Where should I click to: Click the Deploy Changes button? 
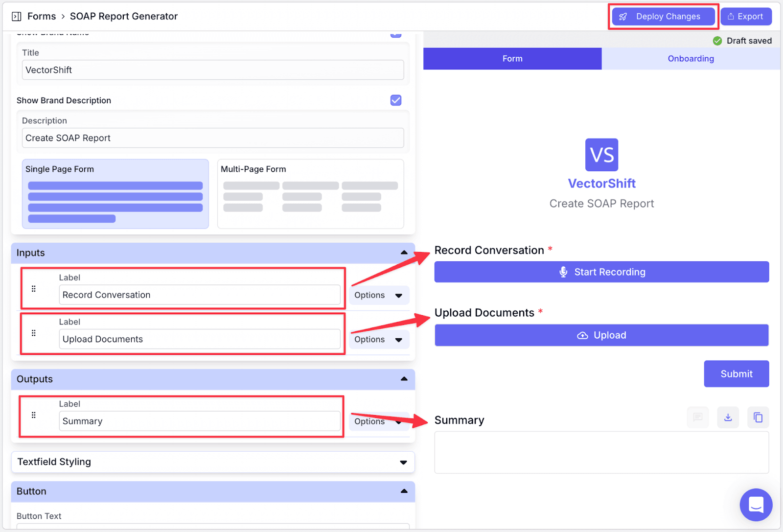click(663, 17)
